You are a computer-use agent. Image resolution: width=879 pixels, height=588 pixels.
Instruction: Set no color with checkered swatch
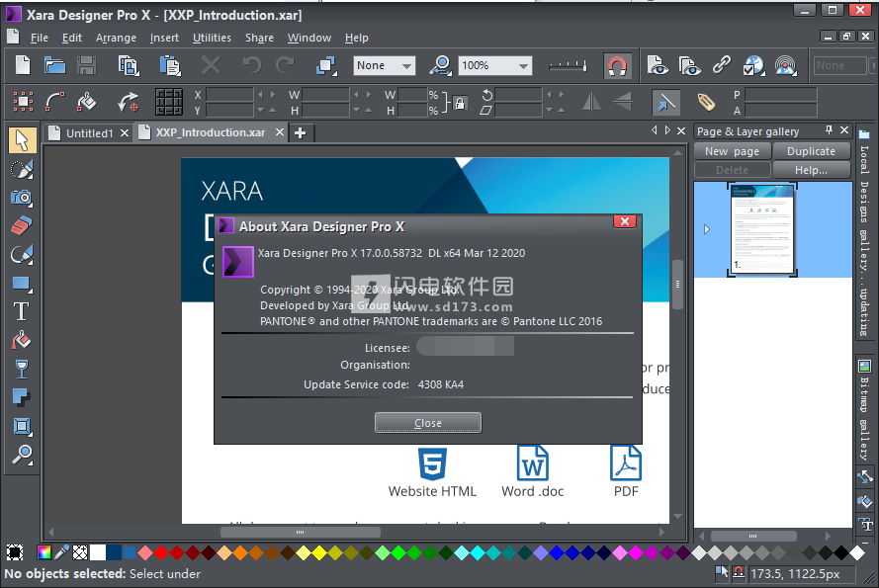click(80, 552)
